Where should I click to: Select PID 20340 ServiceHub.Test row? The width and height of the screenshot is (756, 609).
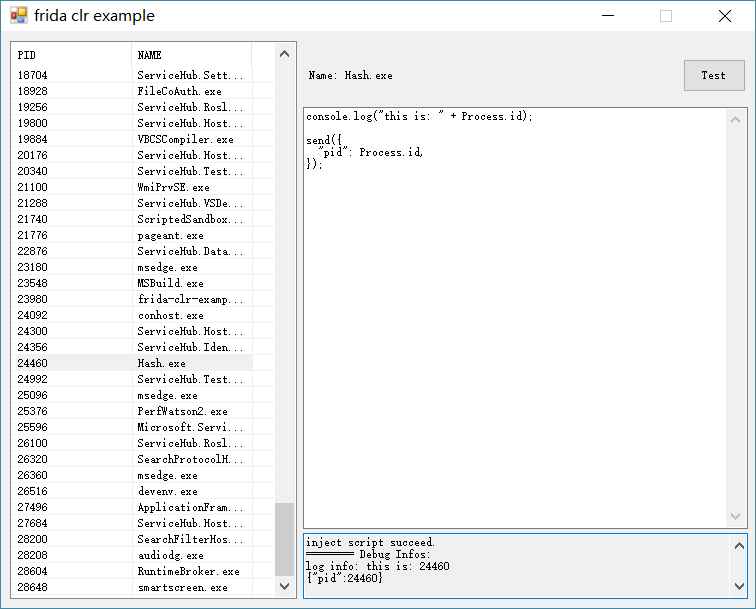pos(132,171)
